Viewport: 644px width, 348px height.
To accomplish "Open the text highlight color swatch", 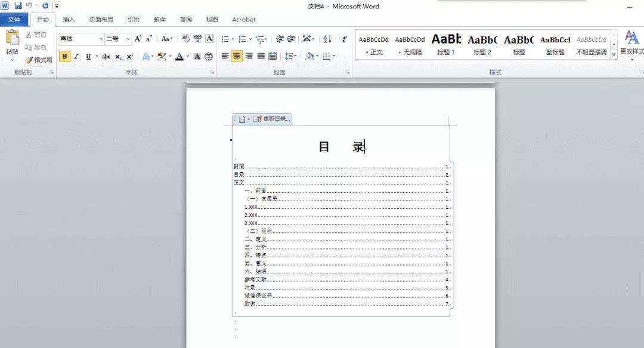I will tap(162, 56).
